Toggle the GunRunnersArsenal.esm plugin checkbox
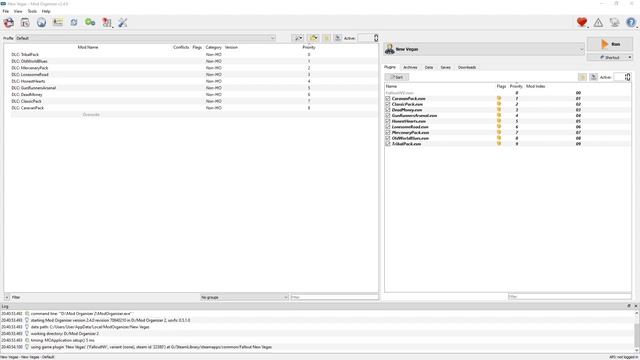Image resolution: width=640 pixels, height=360 pixels. (x=388, y=116)
